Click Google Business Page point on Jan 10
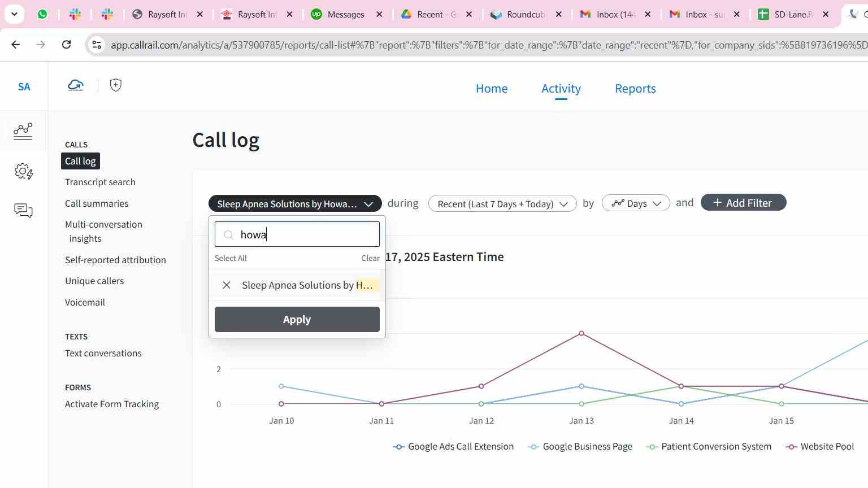Viewport: 868px width, 488px height. pyautogui.click(x=281, y=386)
